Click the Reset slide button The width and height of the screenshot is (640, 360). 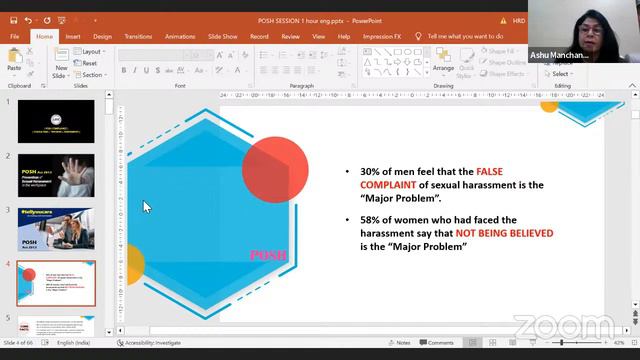[86, 63]
